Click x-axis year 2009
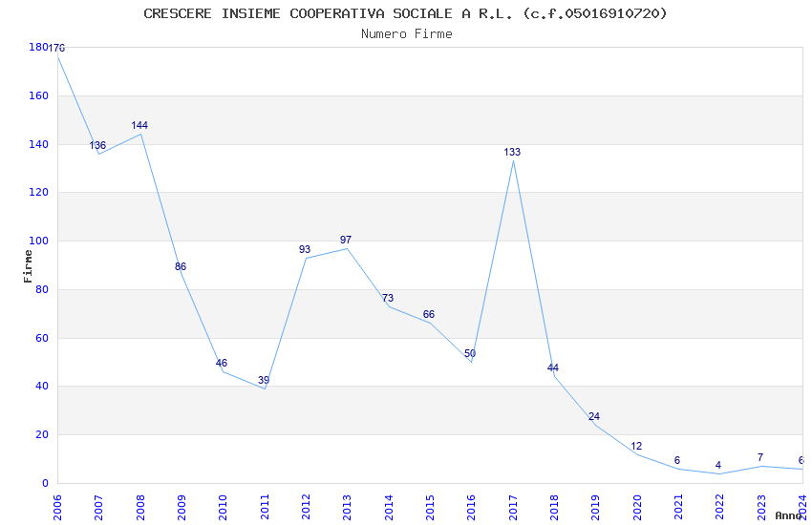This screenshot has height=525, width=812. click(182, 508)
